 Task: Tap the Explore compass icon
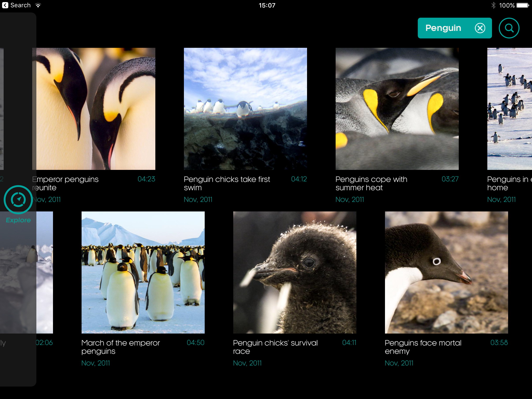pos(18,199)
